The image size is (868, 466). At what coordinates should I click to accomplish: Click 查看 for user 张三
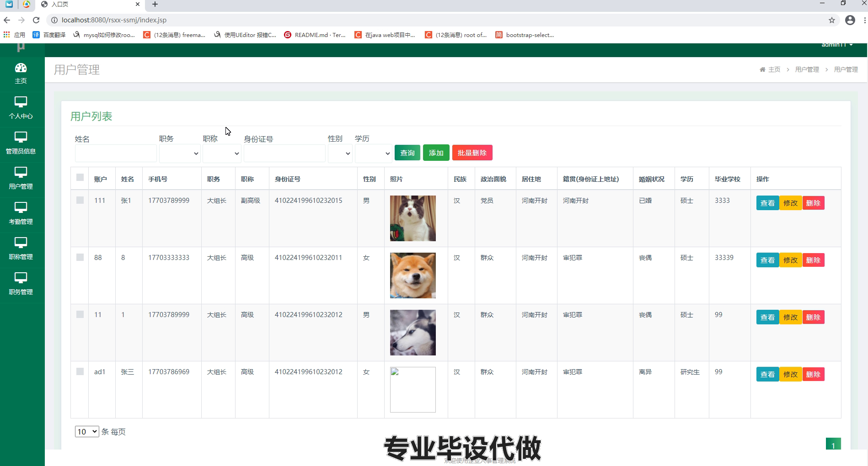[767, 374]
